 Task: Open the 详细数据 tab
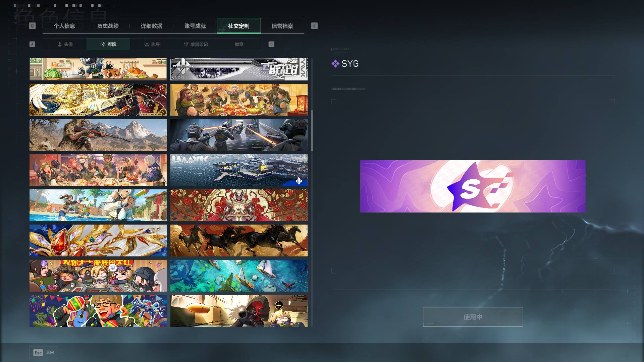click(151, 26)
